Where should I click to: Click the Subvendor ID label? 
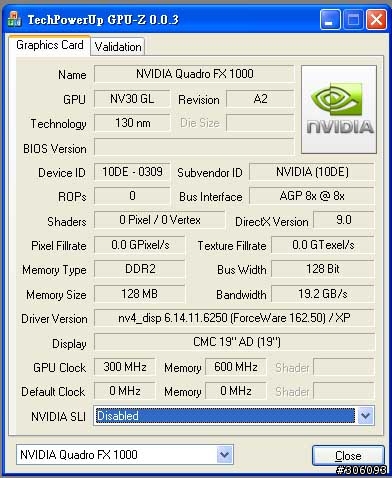(x=210, y=173)
